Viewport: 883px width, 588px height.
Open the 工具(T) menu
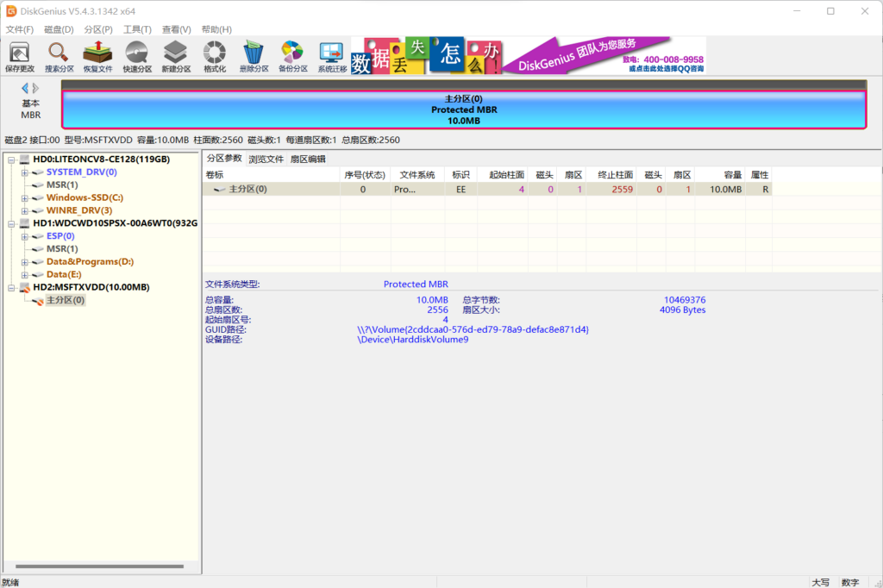pyautogui.click(x=137, y=29)
